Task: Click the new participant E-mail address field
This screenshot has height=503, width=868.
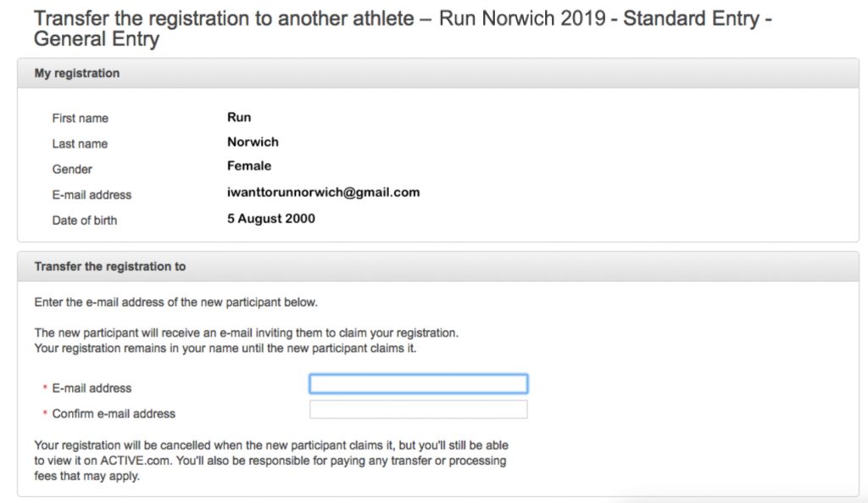Action: point(419,384)
